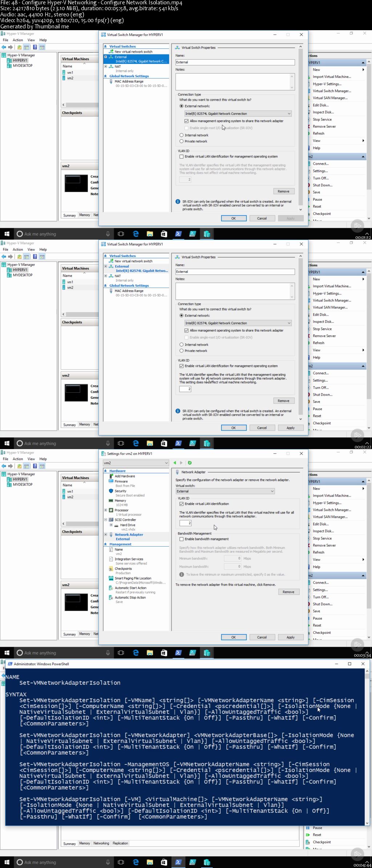The image size is (372, 868).
Task: Untick the checked management OS VLAN identification checkbox
Action: (181, 366)
